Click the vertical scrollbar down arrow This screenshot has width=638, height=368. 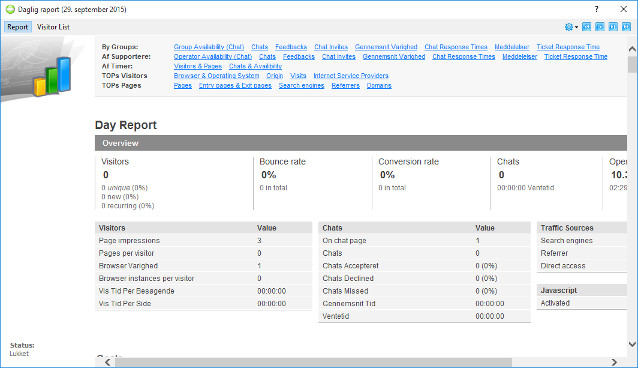632,344
